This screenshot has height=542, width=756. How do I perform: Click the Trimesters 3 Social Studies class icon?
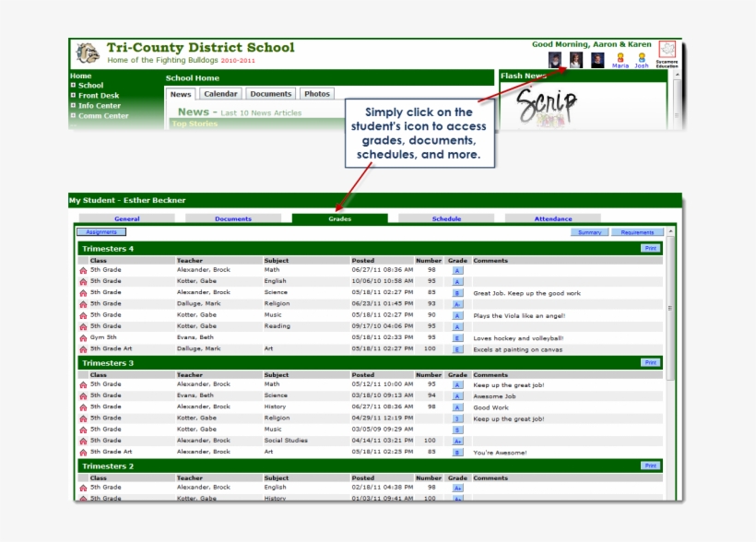tap(83, 442)
